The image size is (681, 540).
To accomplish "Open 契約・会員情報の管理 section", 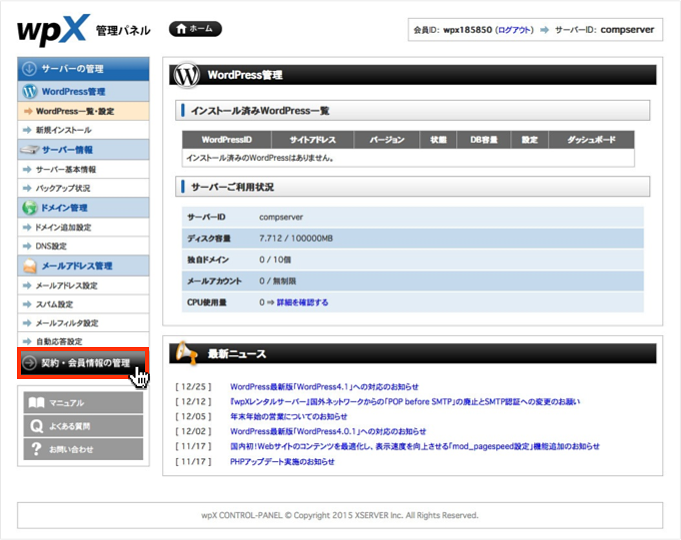I will (x=83, y=363).
